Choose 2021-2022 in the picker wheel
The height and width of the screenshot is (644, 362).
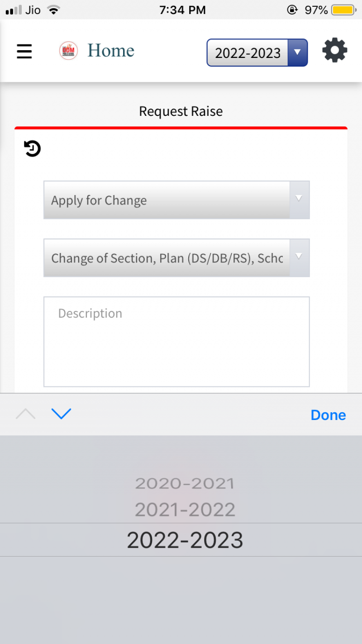(x=185, y=510)
